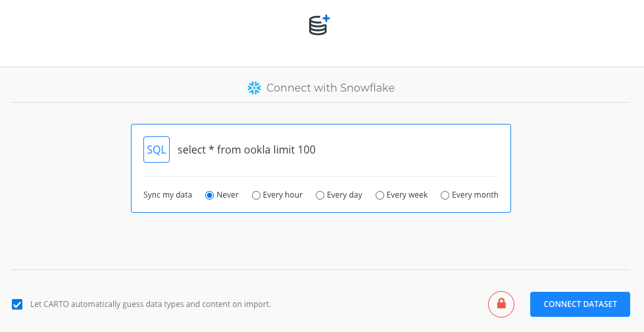644x332 pixels.
Task: Click the Snowflake logo icon
Action: [254, 88]
